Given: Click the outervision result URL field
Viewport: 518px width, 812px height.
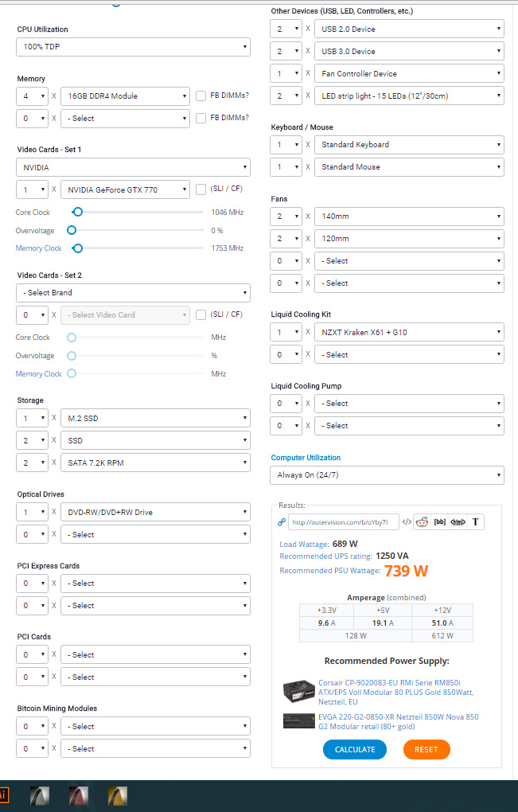Looking at the screenshot, I should point(342,522).
